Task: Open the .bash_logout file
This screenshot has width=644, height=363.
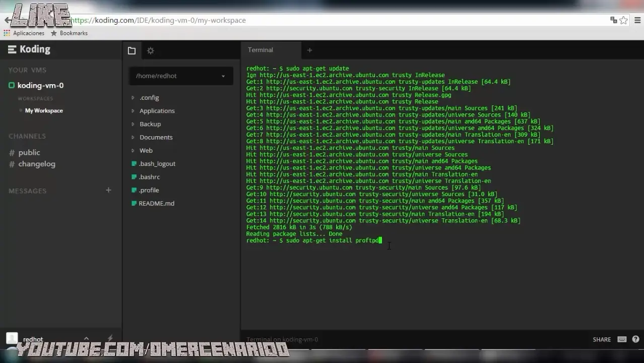Action: click(157, 163)
